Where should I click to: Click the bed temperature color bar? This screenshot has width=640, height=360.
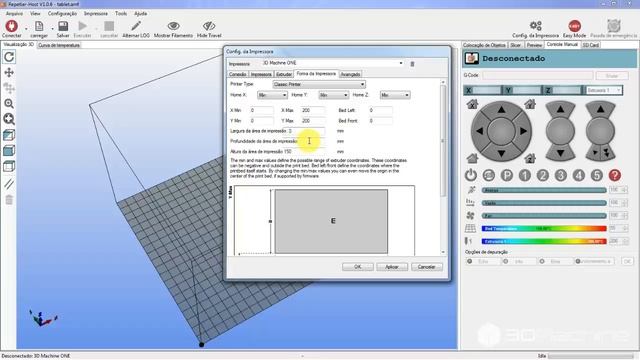point(544,229)
